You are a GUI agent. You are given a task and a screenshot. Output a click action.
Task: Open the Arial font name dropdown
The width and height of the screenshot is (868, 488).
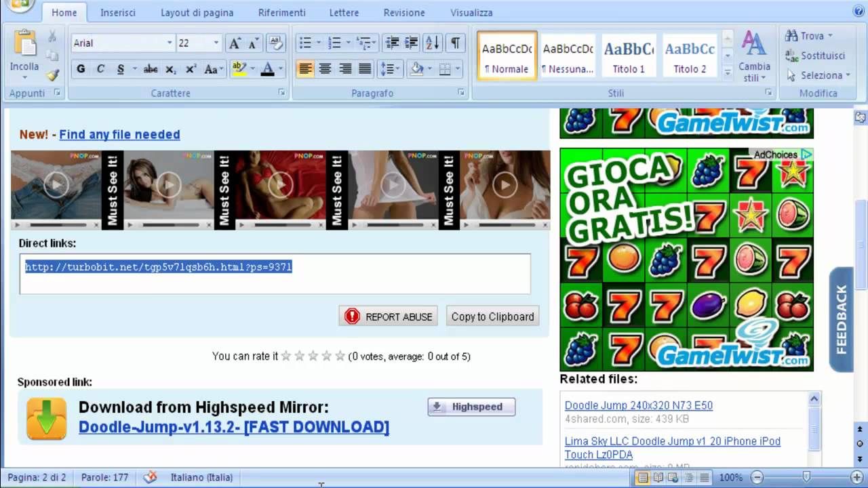click(x=170, y=43)
